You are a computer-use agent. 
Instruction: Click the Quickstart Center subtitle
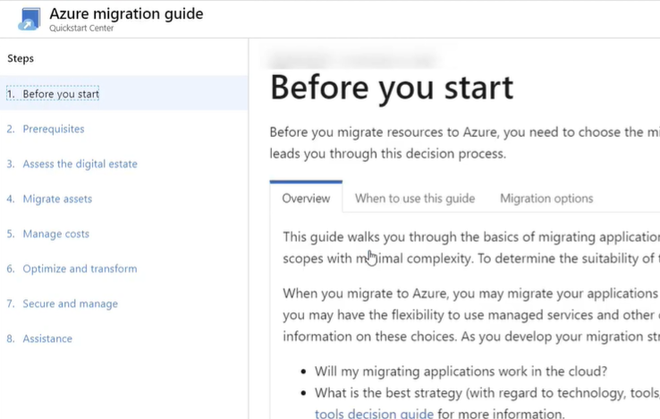coord(81,28)
